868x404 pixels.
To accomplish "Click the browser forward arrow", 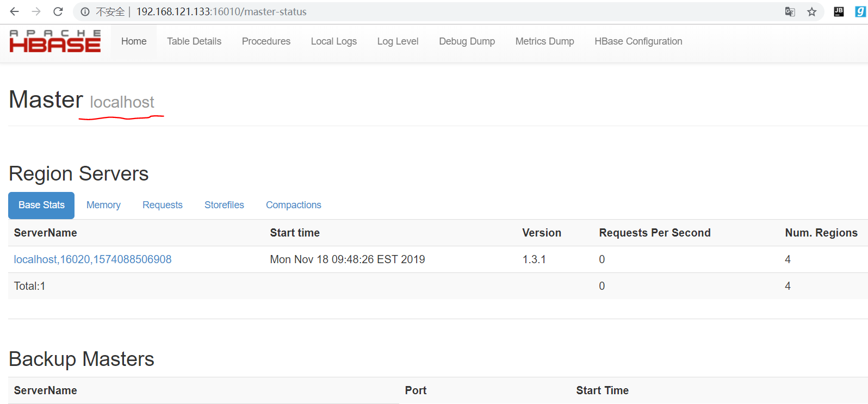I will [36, 11].
